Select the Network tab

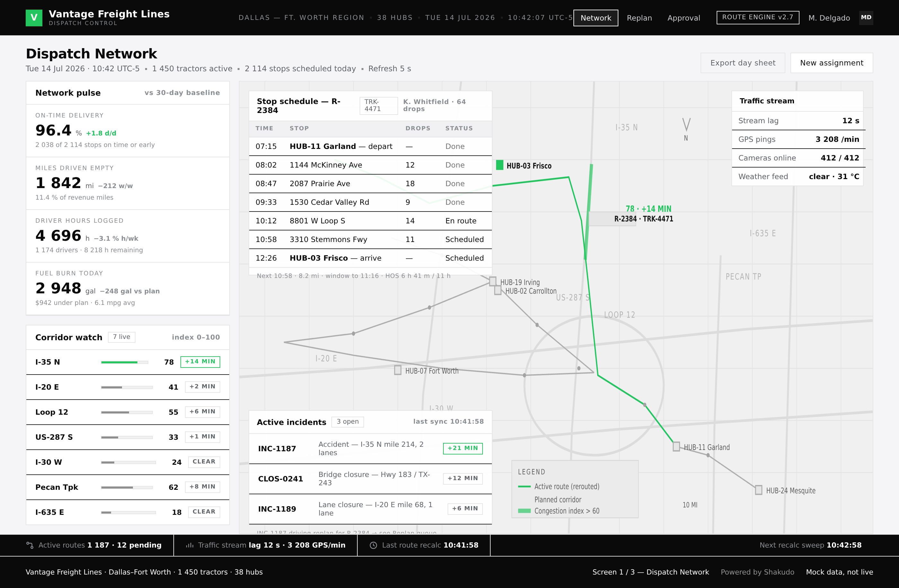[x=596, y=18]
